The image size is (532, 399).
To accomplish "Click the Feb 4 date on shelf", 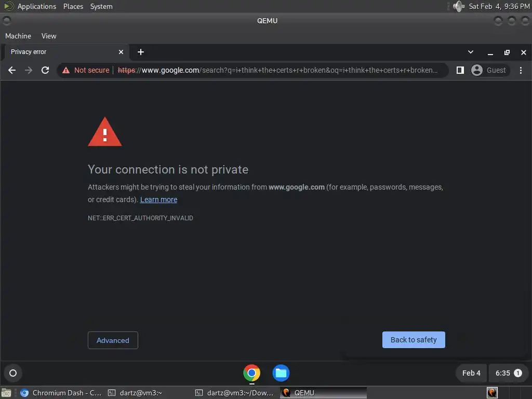I will (x=471, y=373).
